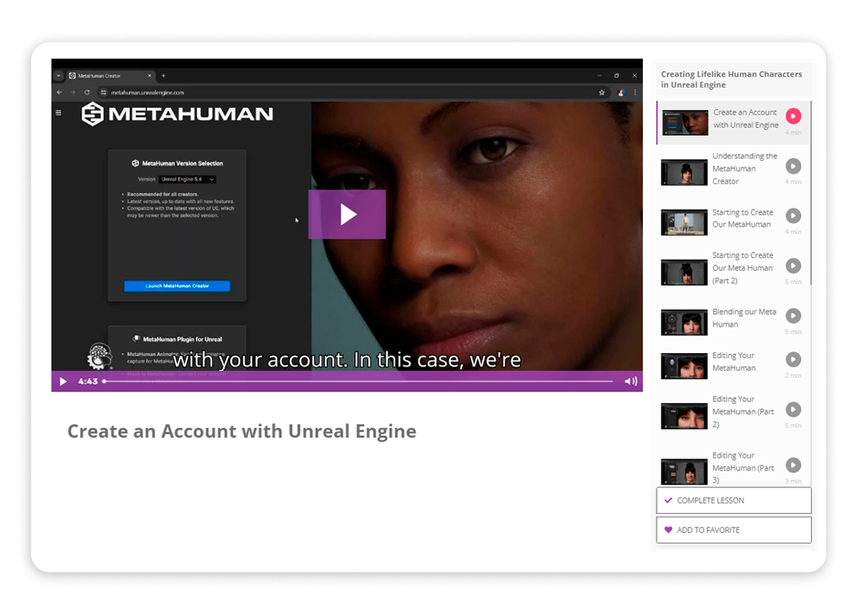
Task: Click the gear-brain logo in video corner
Action: (x=100, y=356)
